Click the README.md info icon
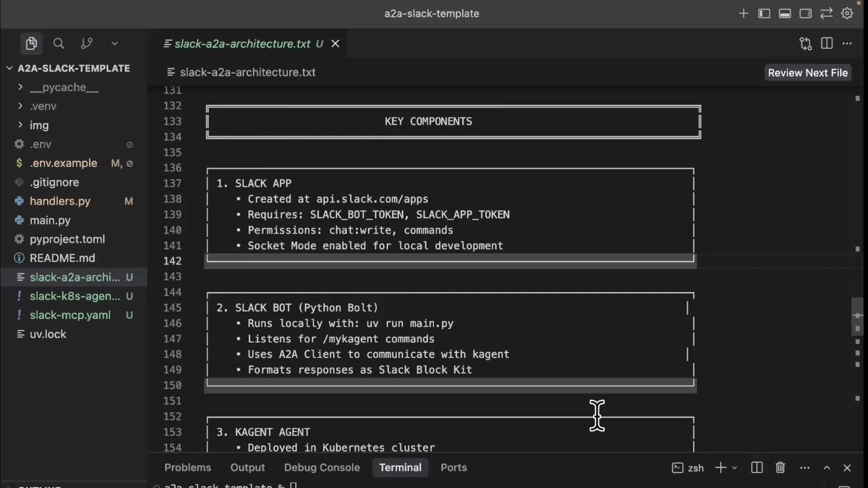The image size is (868, 488). tap(19, 258)
